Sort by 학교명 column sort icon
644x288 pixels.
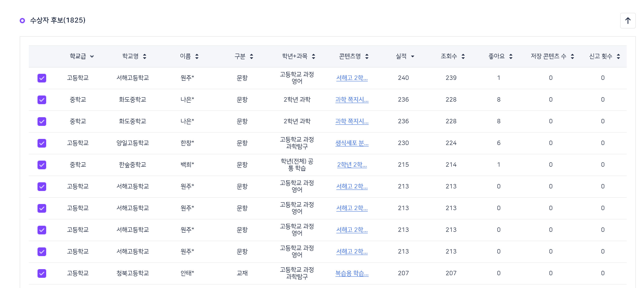[x=144, y=57]
